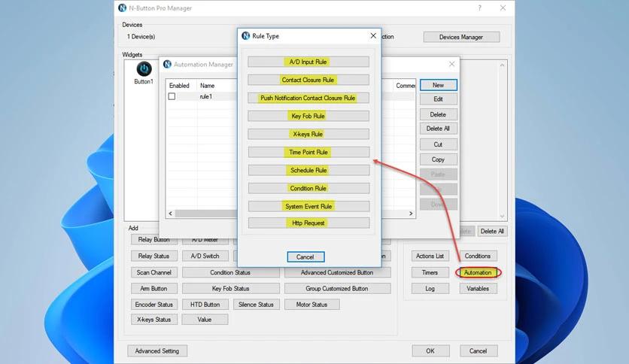
Task: Choose Schedule Rule
Action: click(308, 170)
